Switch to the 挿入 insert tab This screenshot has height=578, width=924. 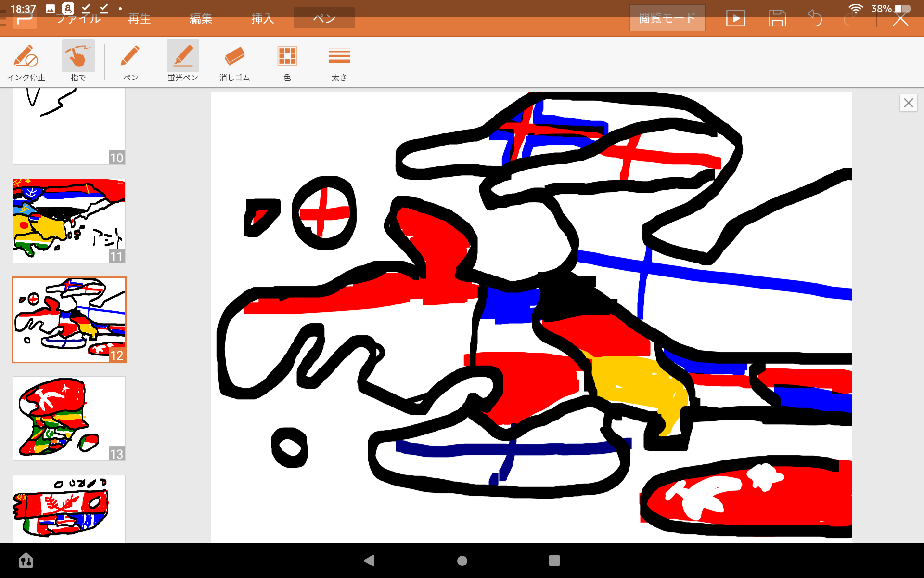263,19
